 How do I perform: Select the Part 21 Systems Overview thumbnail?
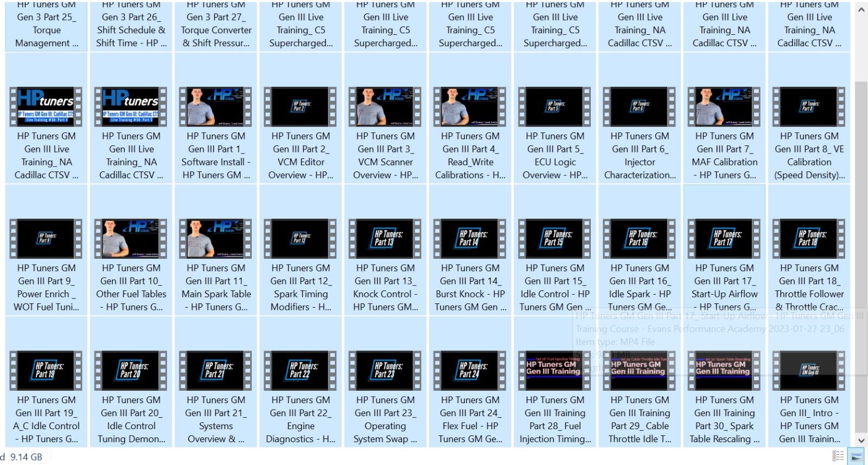click(x=215, y=371)
